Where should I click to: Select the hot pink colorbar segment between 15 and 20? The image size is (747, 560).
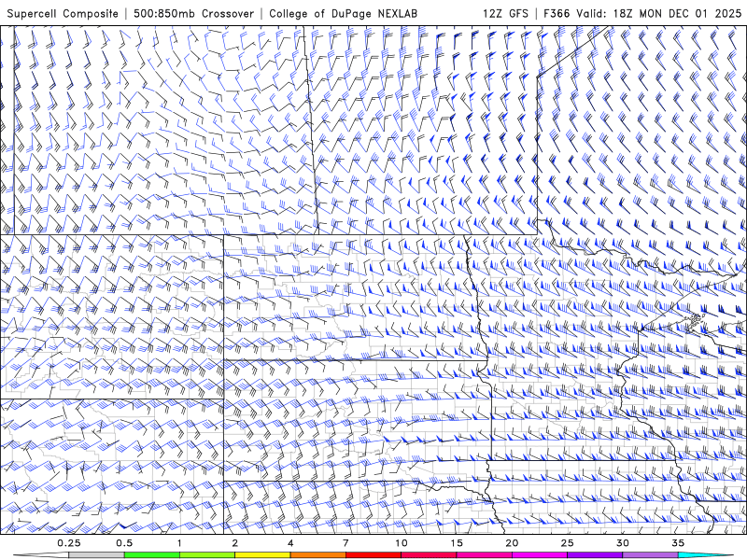[x=484, y=555]
